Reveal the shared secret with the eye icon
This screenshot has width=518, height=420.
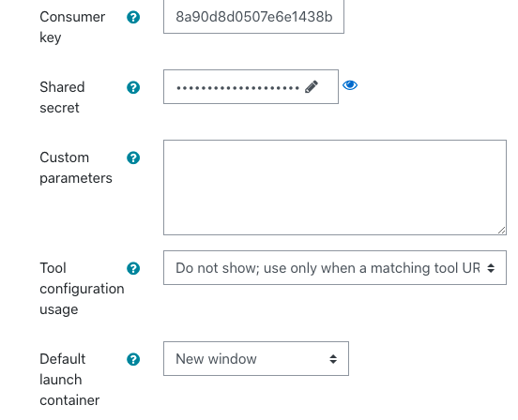tap(350, 85)
